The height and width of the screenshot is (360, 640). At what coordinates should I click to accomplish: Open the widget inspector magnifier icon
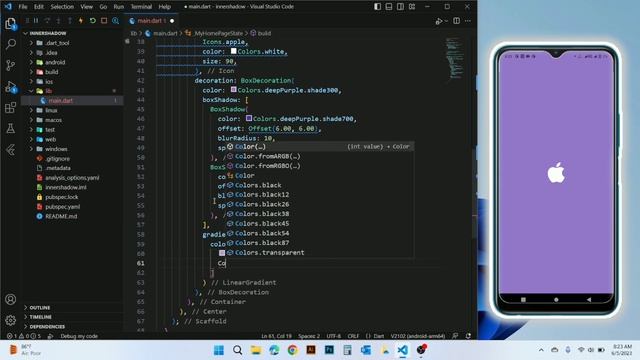pos(116,20)
